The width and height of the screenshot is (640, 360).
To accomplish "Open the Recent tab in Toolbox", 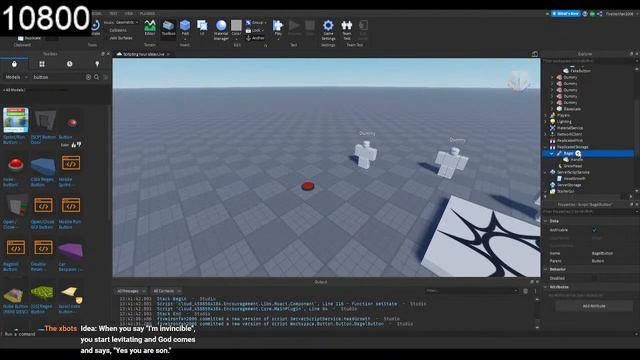I will pos(69,64).
